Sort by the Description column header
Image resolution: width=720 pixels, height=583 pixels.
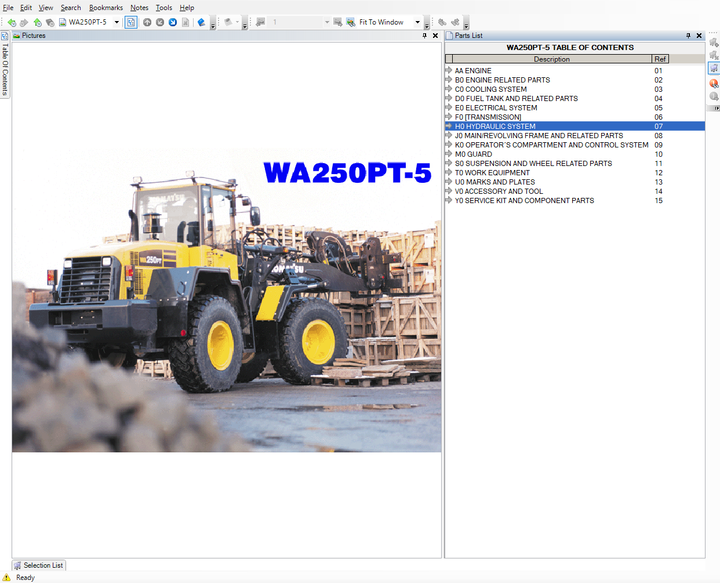[x=552, y=59]
